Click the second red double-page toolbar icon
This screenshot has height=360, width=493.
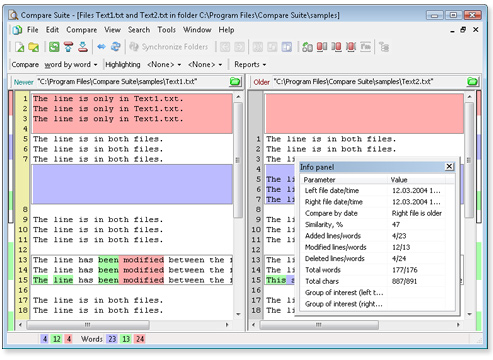coord(336,47)
